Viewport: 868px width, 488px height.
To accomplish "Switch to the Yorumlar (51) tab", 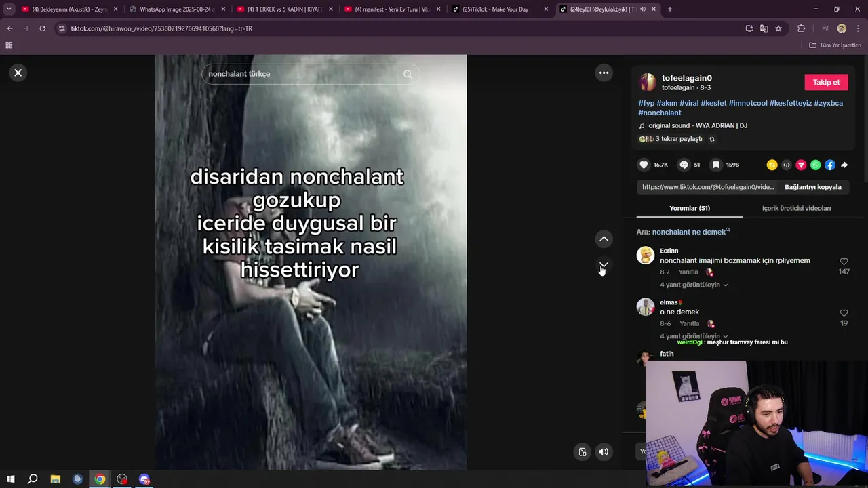I will point(690,208).
